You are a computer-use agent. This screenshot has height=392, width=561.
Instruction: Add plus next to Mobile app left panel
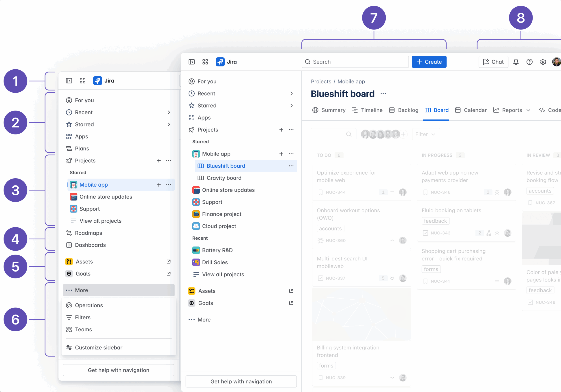tap(159, 185)
